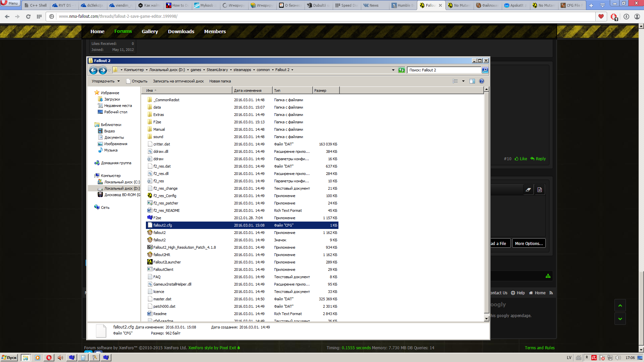
Task: Sort by Дата изменения column header
Action: (x=252, y=90)
